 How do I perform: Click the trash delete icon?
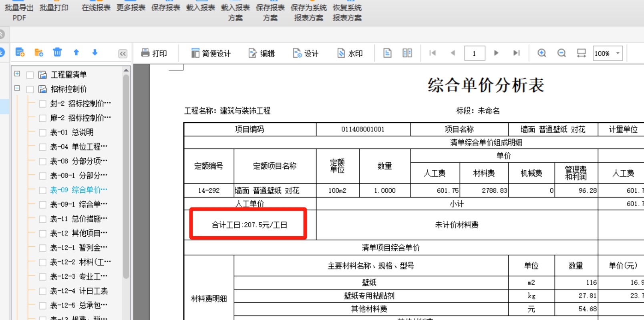pos(57,52)
